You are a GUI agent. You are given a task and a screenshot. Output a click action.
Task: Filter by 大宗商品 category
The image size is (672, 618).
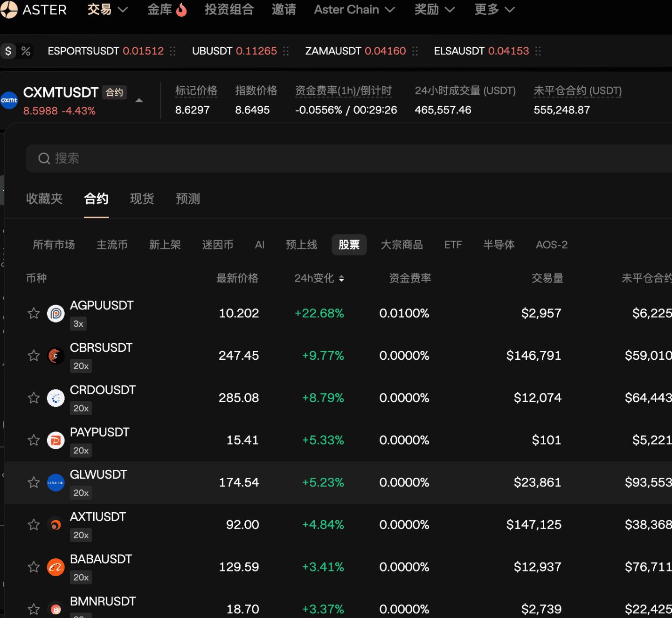(x=402, y=245)
